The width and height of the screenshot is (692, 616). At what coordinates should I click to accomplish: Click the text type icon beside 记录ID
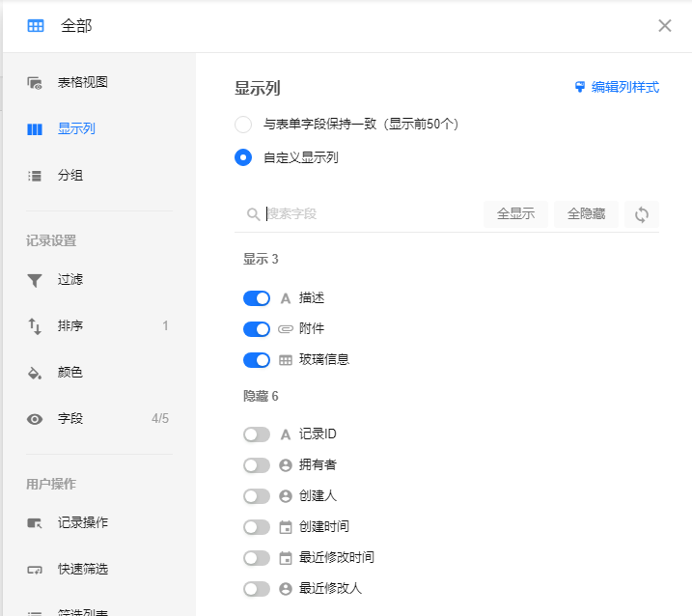click(286, 434)
